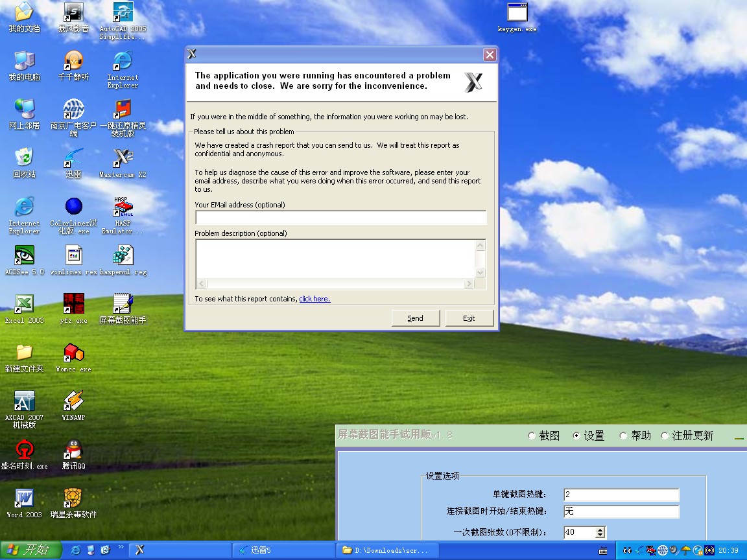Click the description horizontal scroll-right arrow

[x=469, y=284]
